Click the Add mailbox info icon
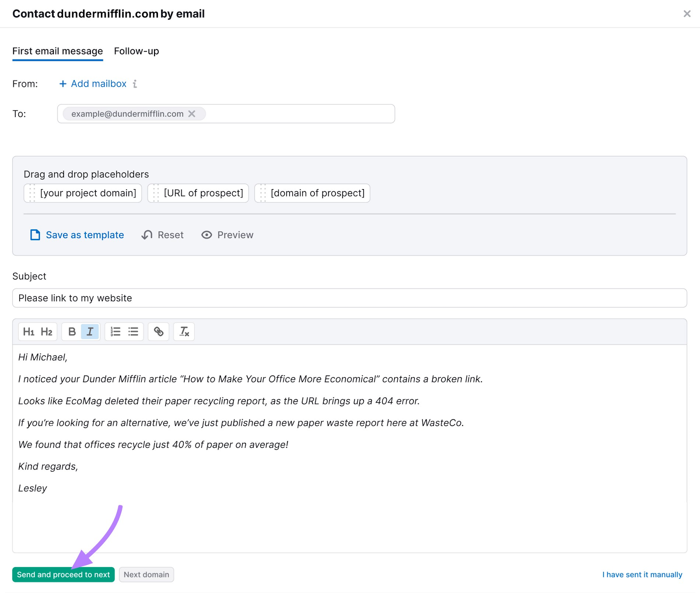 (135, 84)
